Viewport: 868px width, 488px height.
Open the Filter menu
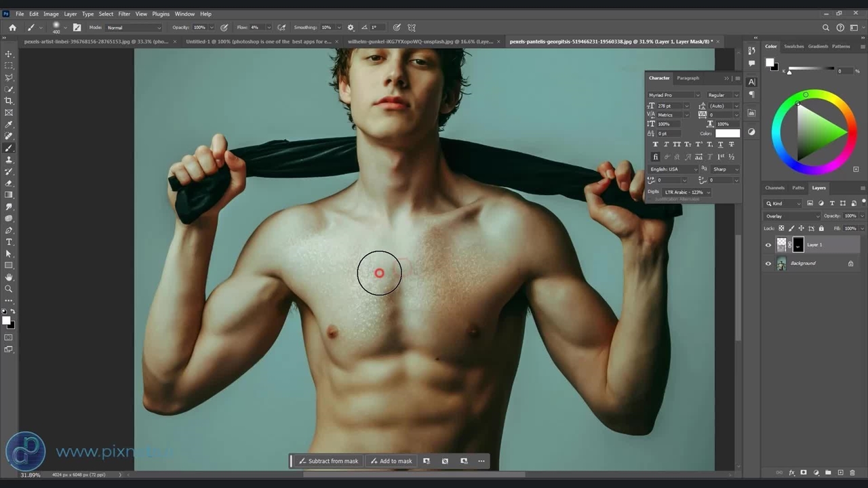(124, 14)
